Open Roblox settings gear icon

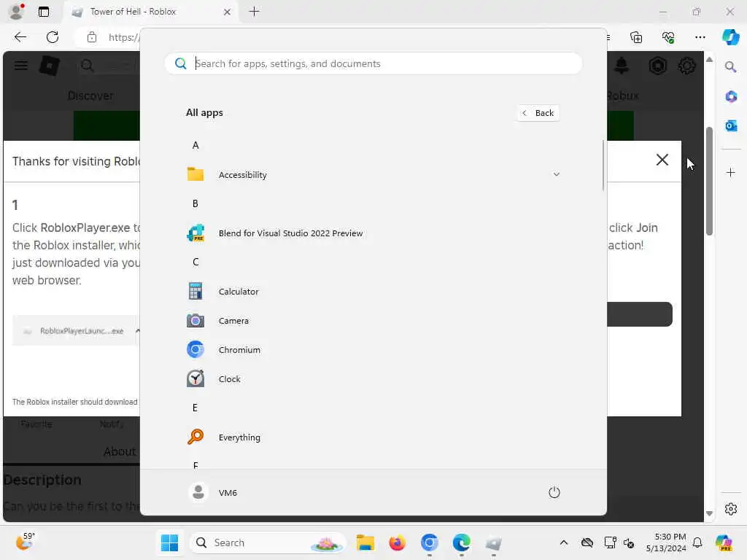[x=686, y=66]
